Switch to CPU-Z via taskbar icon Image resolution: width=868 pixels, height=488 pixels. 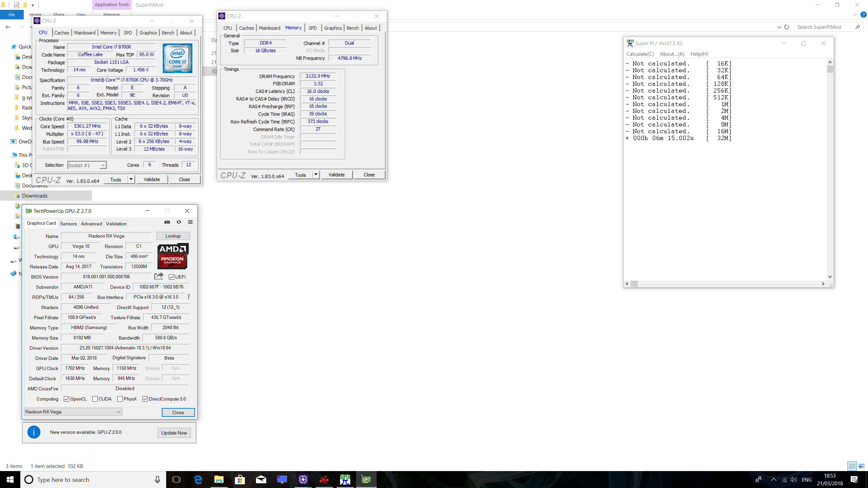(x=303, y=480)
